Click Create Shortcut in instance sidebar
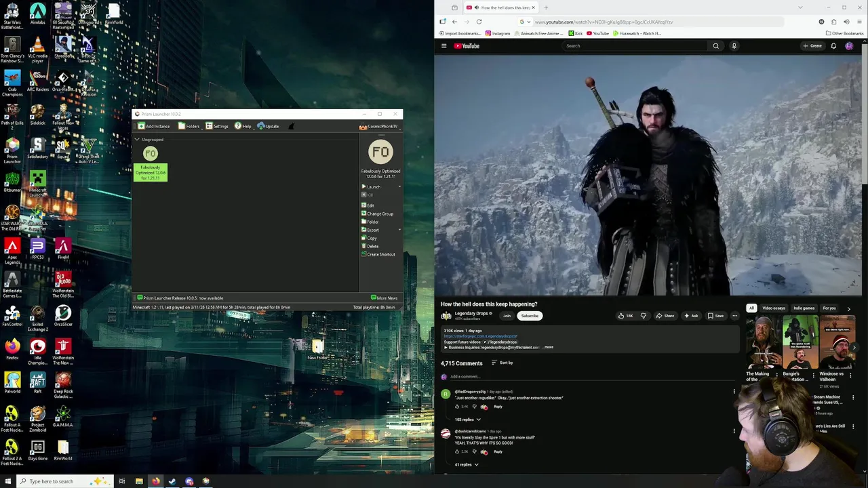 coord(378,254)
